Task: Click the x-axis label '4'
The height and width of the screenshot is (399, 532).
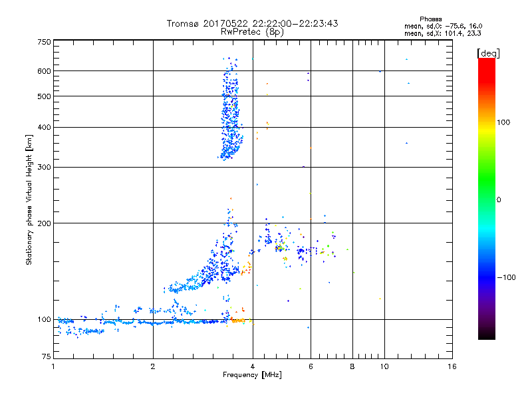Action: (x=253, y=366)
